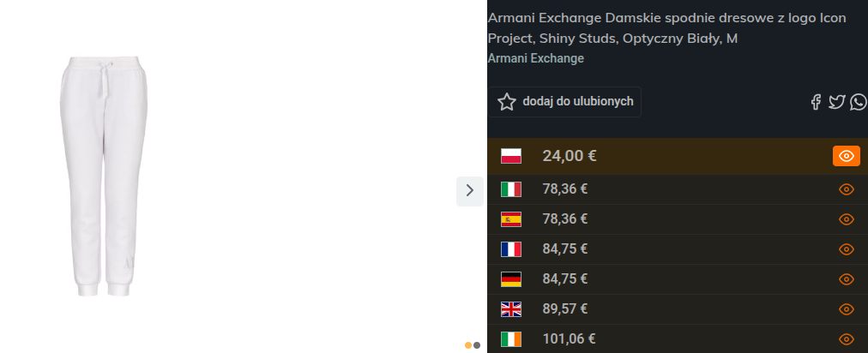Screen dimensions: 868x353
Task: Click the Italian flag icon
Action: pyautogui.click(x=511, y=189)
